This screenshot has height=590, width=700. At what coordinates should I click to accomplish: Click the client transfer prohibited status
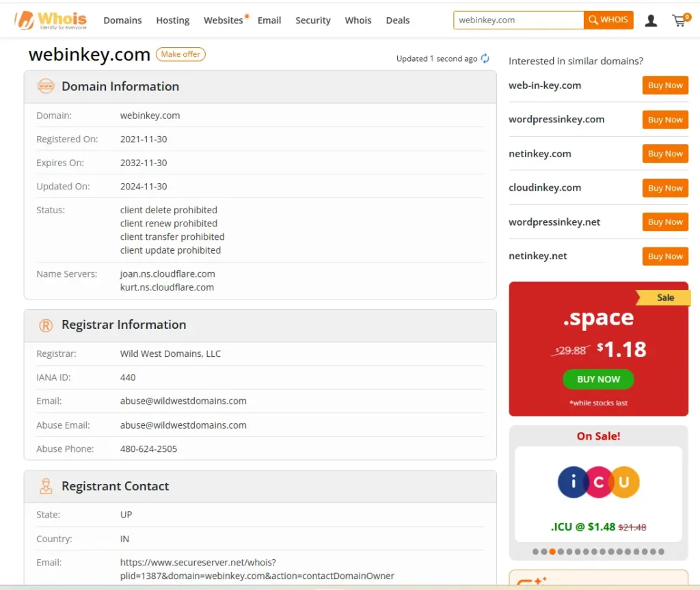(x=172, y=237)
